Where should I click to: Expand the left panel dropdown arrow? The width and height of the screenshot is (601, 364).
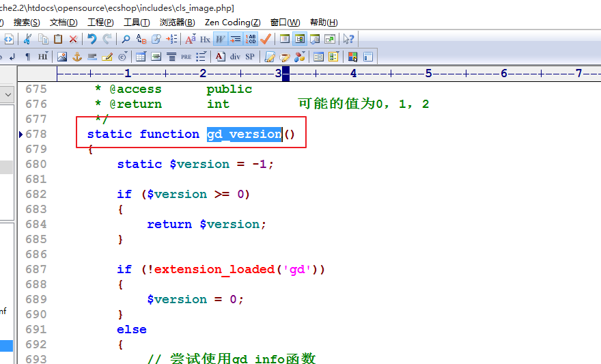[8, 94]
